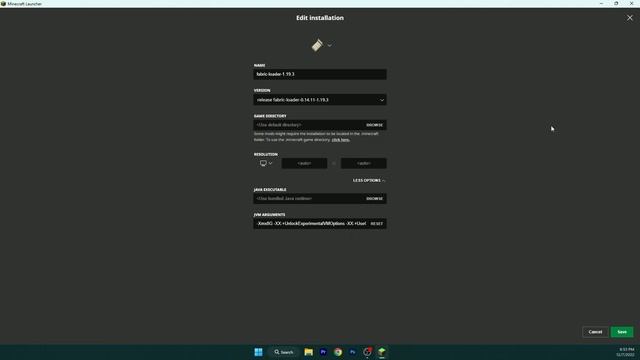Open Google Chrome from the taskbar
This screenshot has height=360, width=640.
[338, 352]
